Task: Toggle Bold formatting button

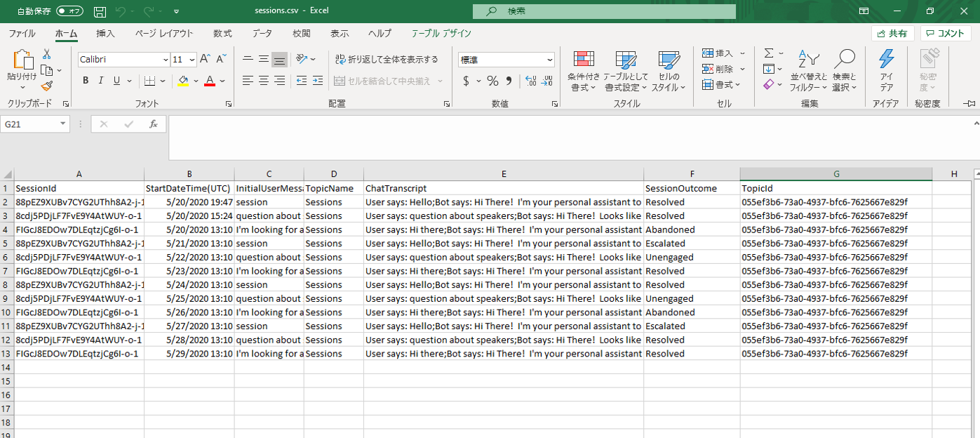Action: click(x=86, y=81)
